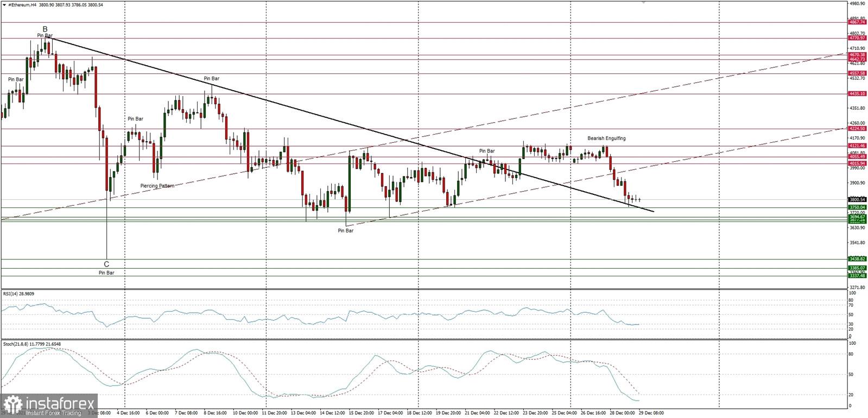Select the 4015.94 resistance price tag
Screen dimensions: 868x418
pos(857,163)
